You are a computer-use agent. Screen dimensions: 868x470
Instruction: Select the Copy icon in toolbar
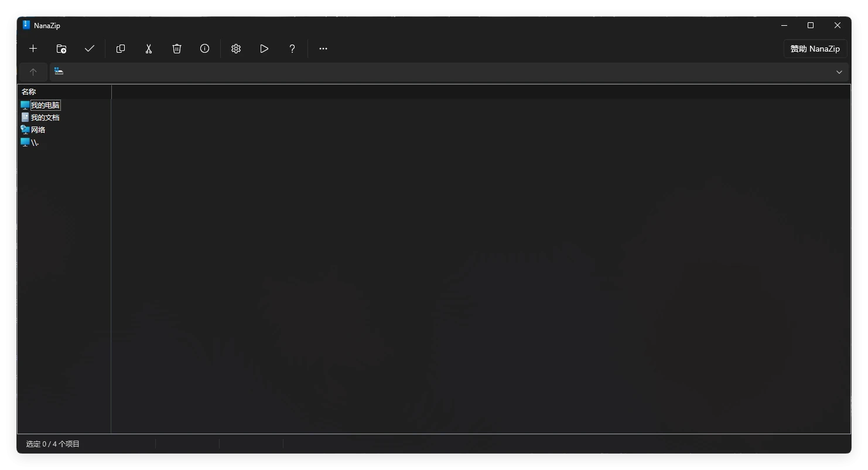point(121,49)
